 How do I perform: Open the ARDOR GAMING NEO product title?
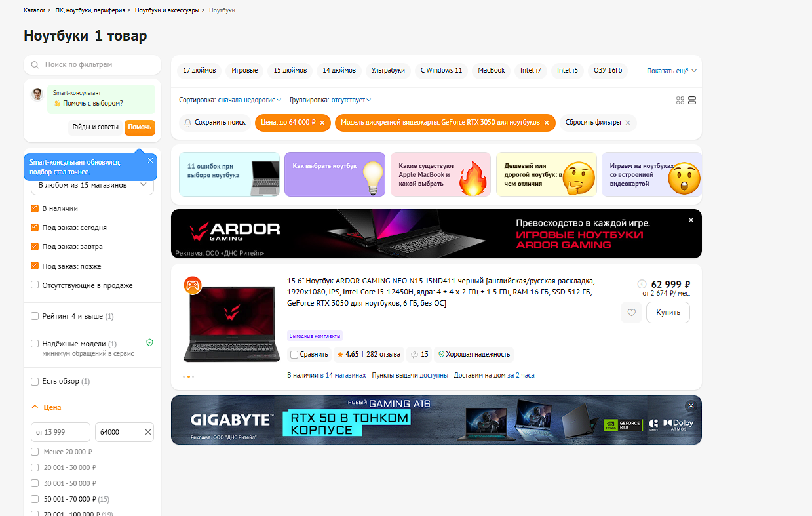(x=440, y=292)
